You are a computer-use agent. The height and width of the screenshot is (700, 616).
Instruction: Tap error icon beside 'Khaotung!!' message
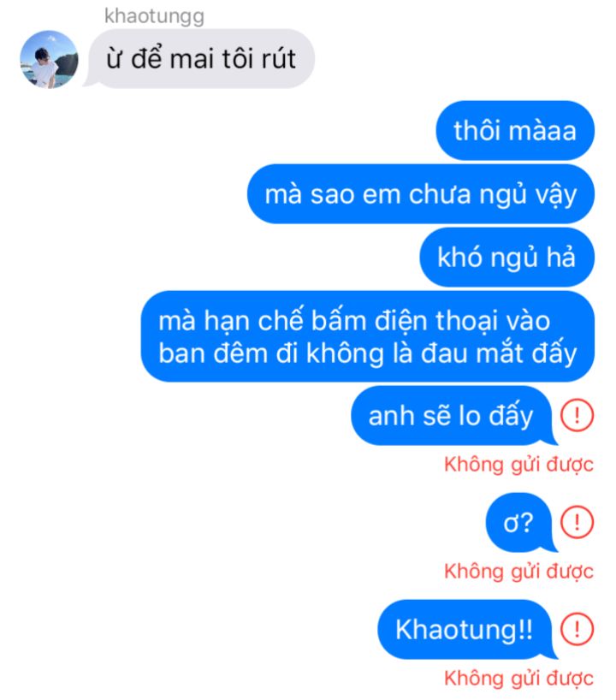(x=577, y=629)
